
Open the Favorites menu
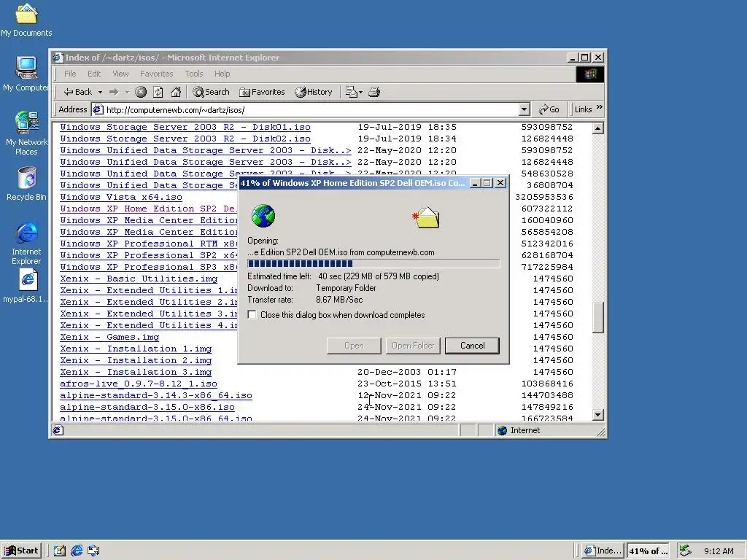156,74
